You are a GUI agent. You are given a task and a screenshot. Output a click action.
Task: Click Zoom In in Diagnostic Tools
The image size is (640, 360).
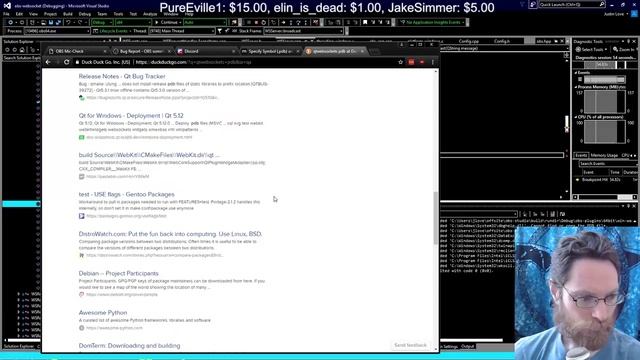coord(624,49)
